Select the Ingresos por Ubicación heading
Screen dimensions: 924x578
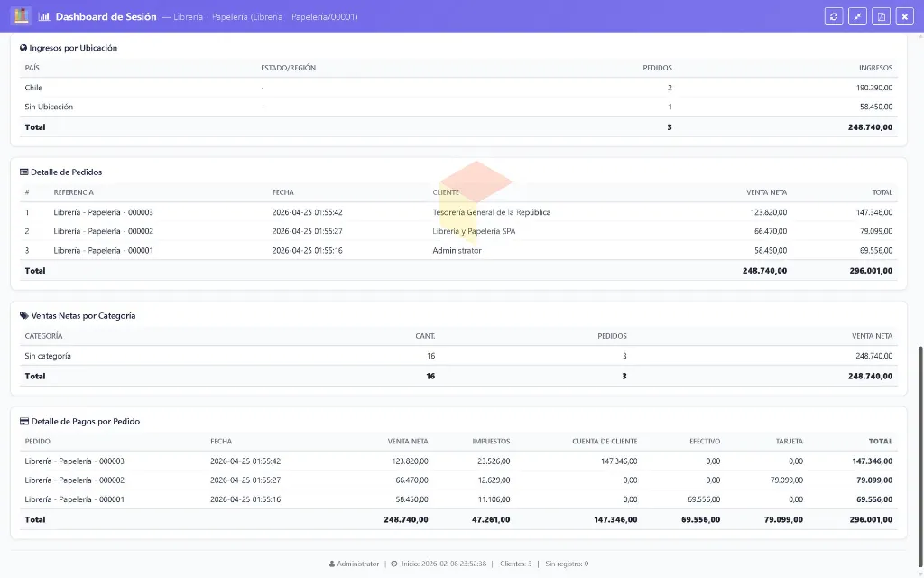[x=73, y=48]
